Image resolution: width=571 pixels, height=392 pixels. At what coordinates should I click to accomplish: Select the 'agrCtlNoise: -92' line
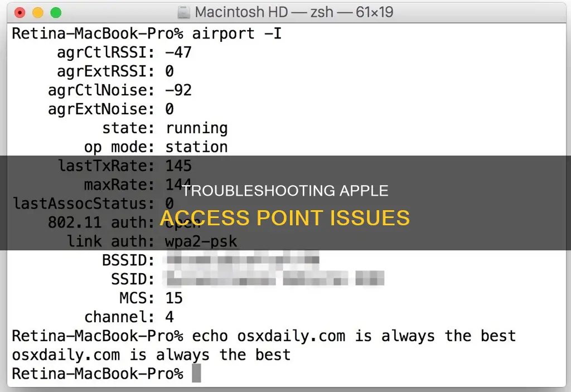coord(120,90)
